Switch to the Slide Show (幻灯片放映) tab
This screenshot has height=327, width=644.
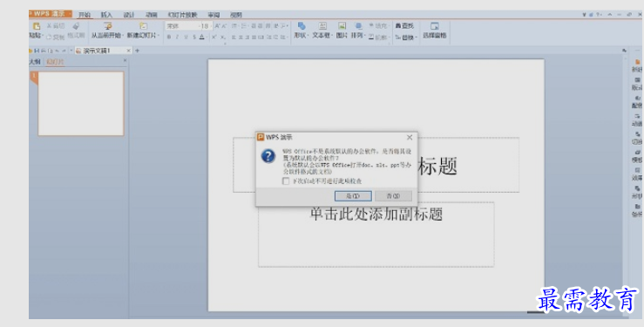point(182,15)
